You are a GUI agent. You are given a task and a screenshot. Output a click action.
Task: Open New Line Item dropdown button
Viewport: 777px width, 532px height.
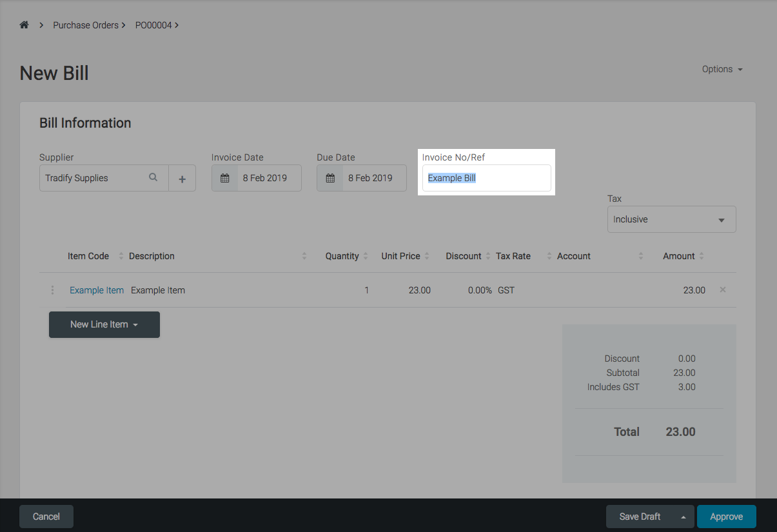(x=104, y=324)
